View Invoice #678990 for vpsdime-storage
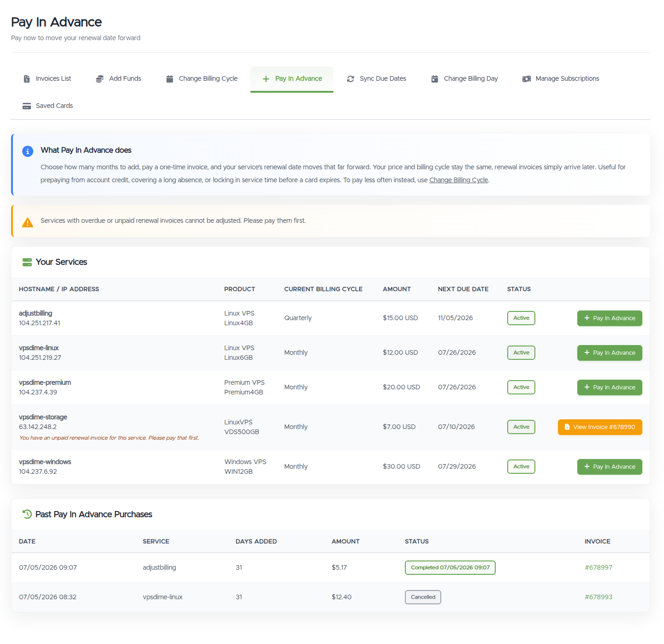Viewport: 664px width, 644px height. coord(600,427)
